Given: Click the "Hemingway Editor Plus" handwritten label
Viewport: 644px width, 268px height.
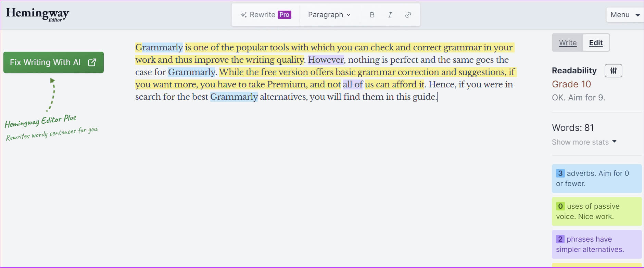Looking at the screenshot, I should (x=40, y=121).
